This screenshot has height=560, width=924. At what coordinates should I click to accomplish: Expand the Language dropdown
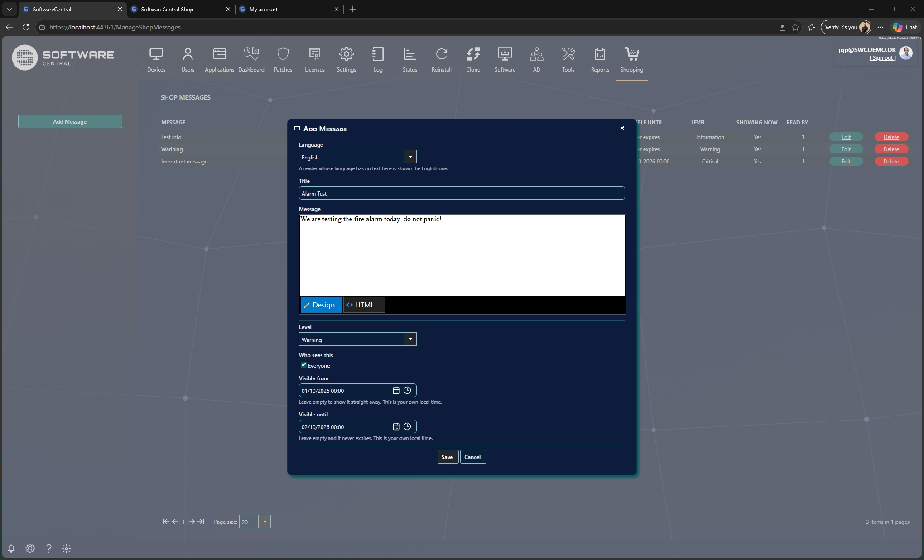410,157
